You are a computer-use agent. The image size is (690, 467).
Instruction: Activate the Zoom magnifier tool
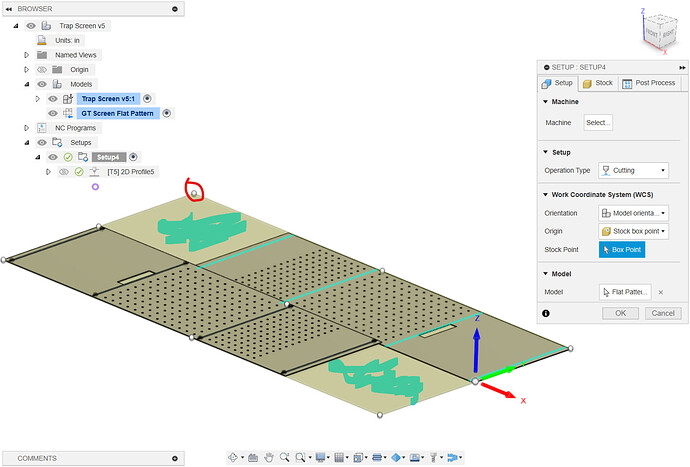[x=285, y=457]
